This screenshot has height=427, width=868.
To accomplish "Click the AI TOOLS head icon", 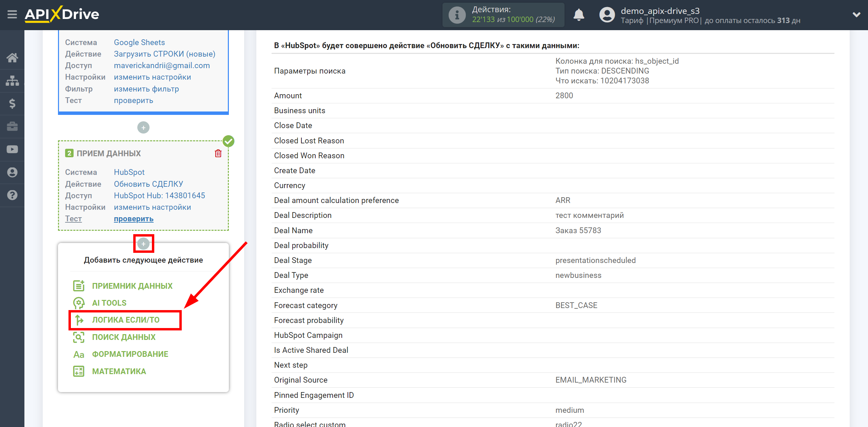I will coord(79,303).
